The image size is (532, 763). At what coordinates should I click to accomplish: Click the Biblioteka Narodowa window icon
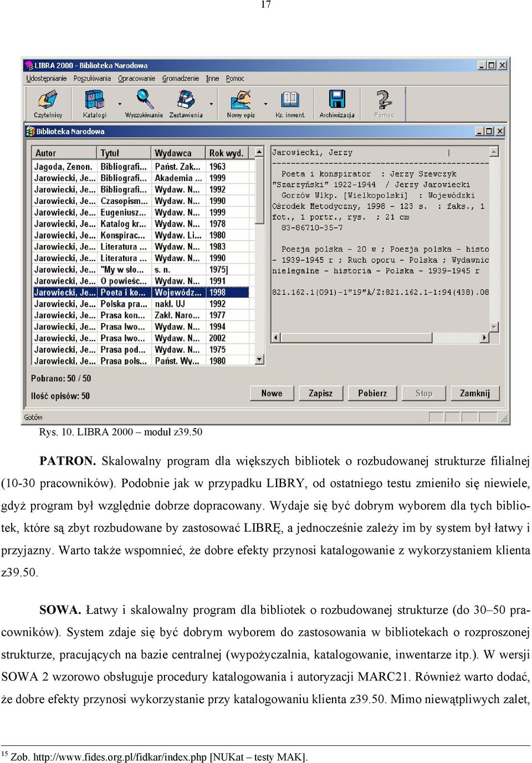[30, 131]
